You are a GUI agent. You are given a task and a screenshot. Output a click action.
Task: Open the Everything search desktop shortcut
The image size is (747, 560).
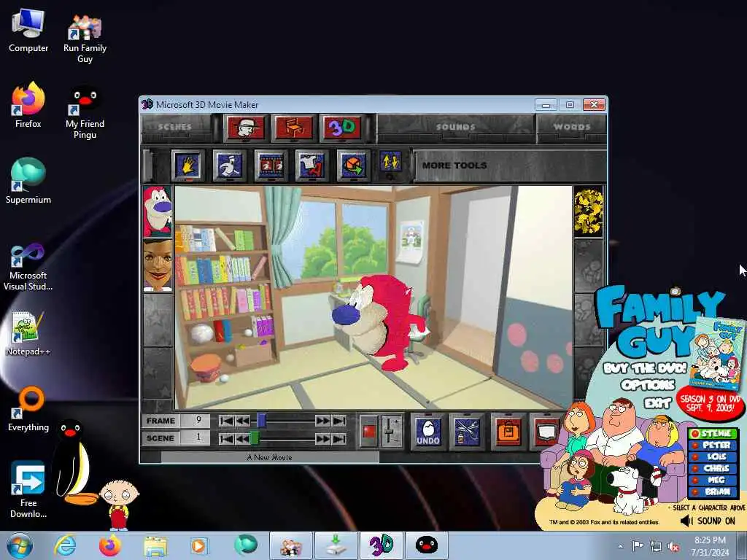[x=28, y=410]
